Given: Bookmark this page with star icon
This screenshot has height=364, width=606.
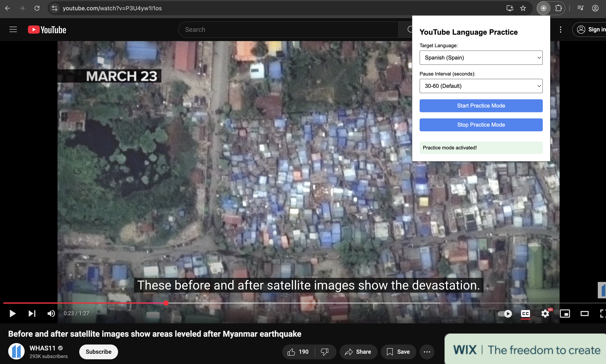Looking at the screenshot, I should 523,8.
